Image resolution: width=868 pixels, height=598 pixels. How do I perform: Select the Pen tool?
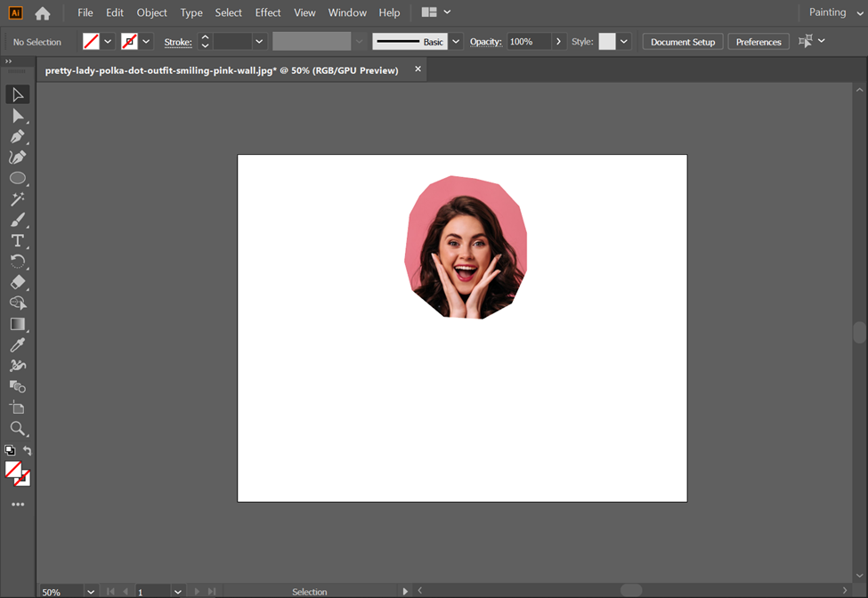point(17,136)
